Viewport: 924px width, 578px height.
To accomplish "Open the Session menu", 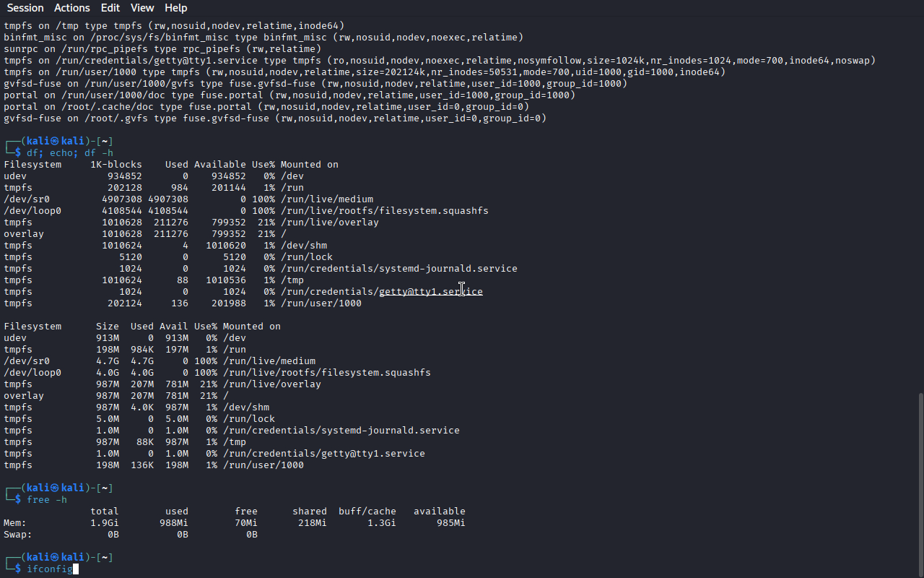I will pyautogui.click(x=25, y=8).
